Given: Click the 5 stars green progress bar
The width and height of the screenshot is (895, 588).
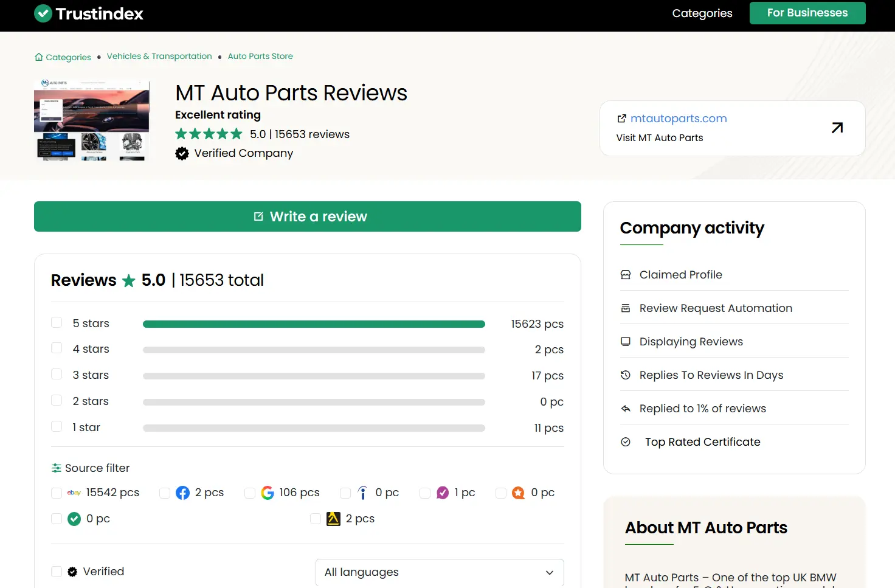Looking at the screenshot, I should click(x=314, y=324).
